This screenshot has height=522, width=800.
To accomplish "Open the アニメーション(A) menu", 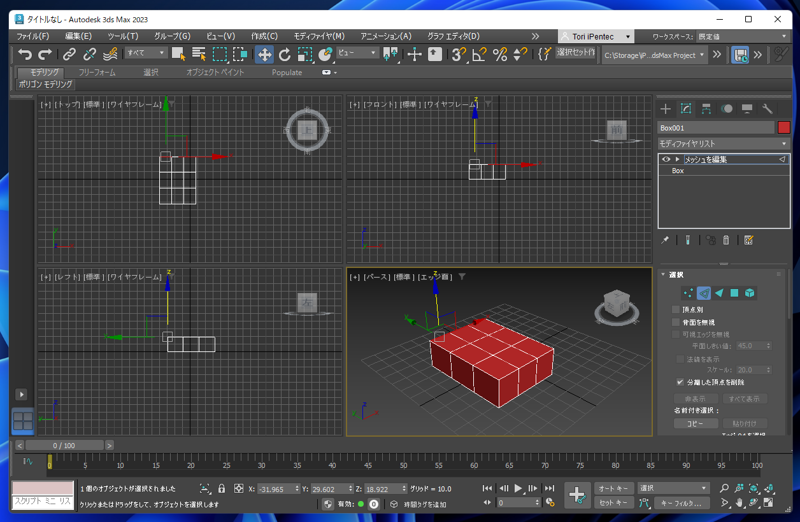I will [x=386, y=36].
